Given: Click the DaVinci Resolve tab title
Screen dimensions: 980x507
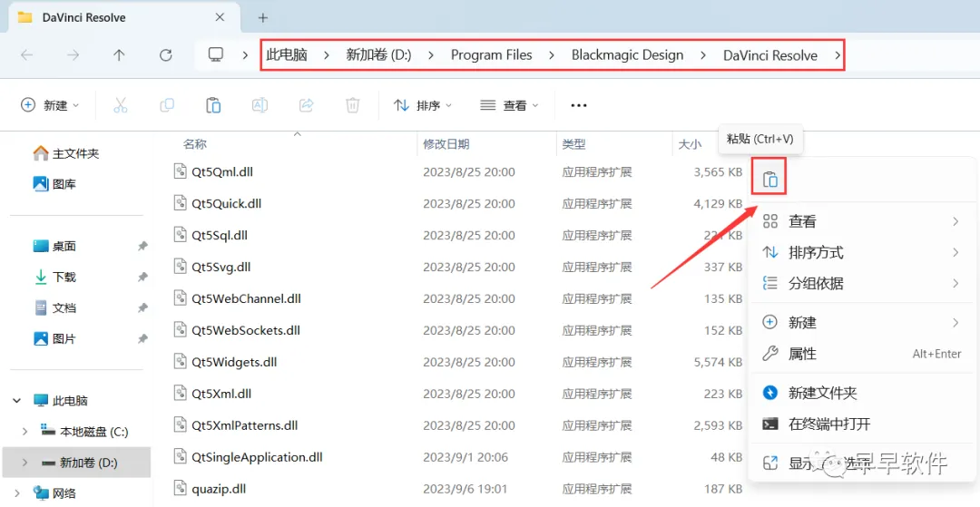Looking at the screenshot, I should [83, 17].
